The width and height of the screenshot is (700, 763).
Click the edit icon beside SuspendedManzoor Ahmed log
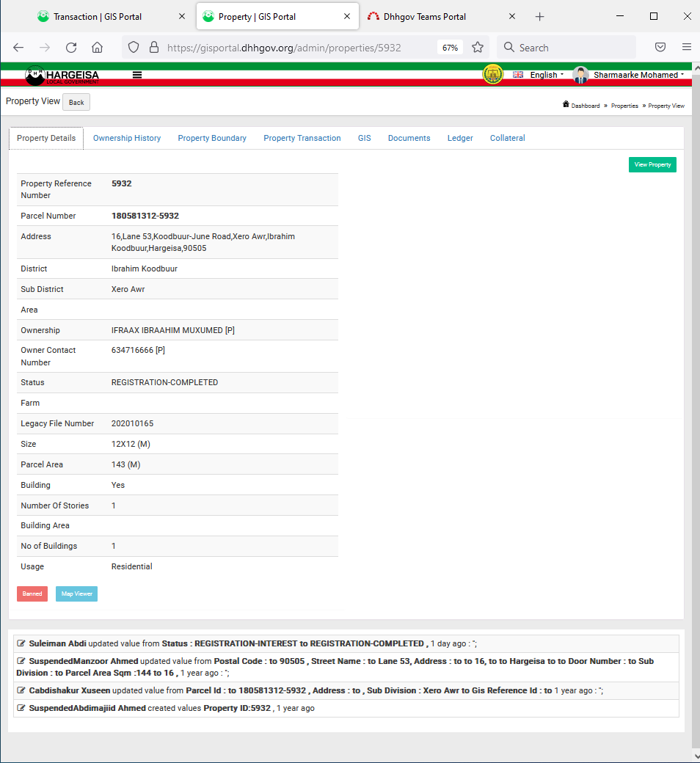pos(21,661)
